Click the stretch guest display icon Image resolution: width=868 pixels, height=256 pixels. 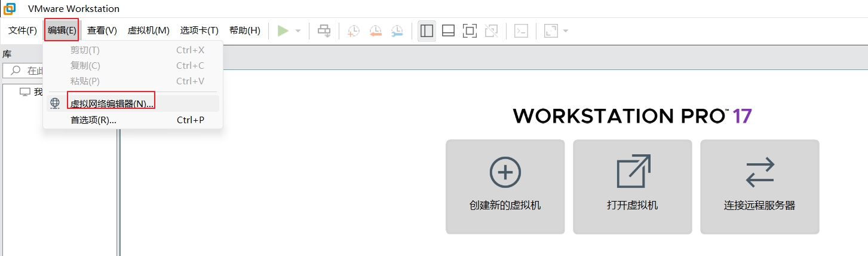551,31
